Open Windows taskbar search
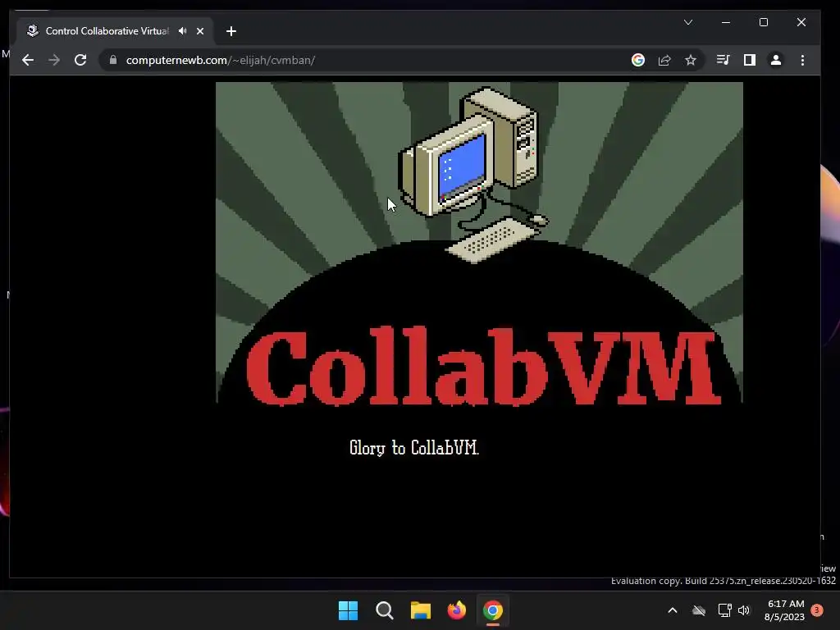This screenshot has height=630, width=840. tap(384, 610)
